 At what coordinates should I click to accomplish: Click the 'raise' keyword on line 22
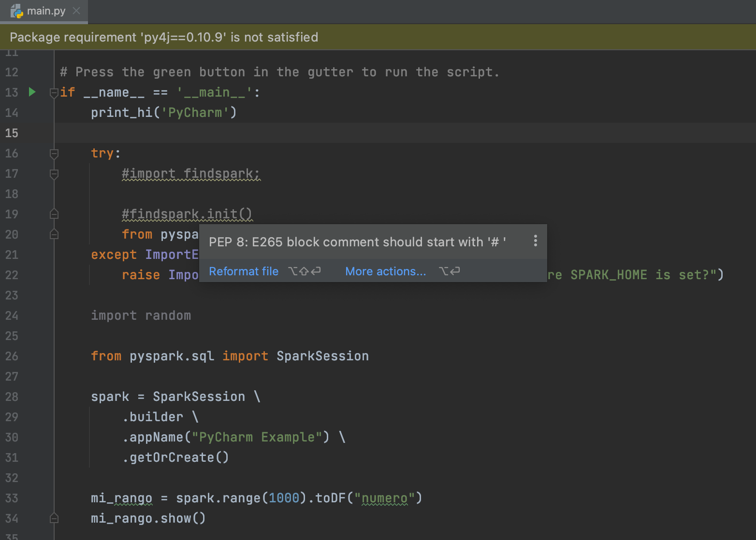pyautogui.click(x=141, y=275)
